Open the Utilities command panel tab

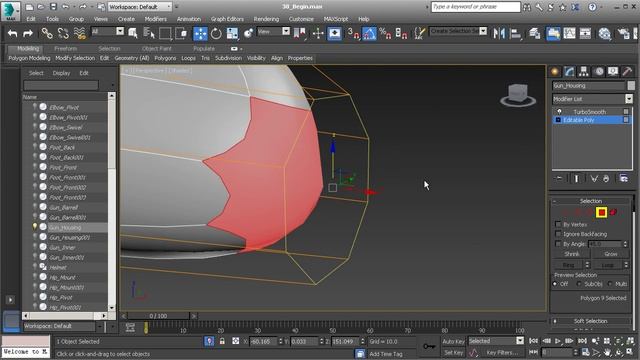pos(627,72)
